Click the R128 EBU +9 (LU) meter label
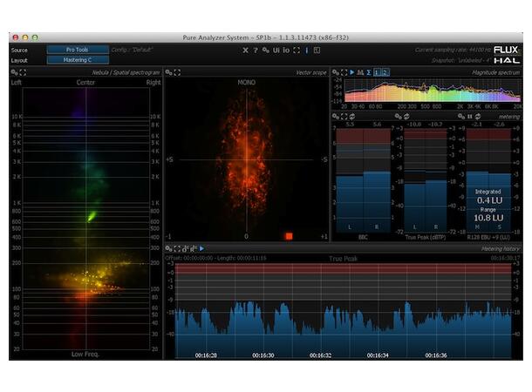 click(488, 238)
